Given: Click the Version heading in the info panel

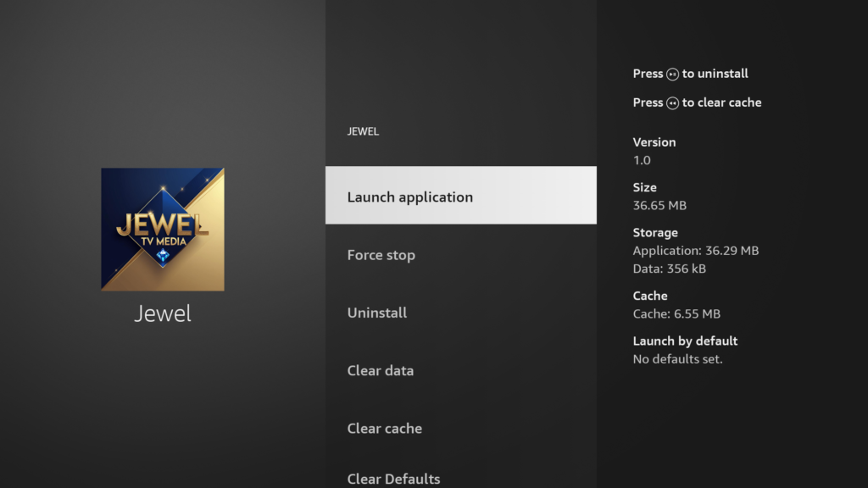Looking at the screenshot, I should [654, 142].
